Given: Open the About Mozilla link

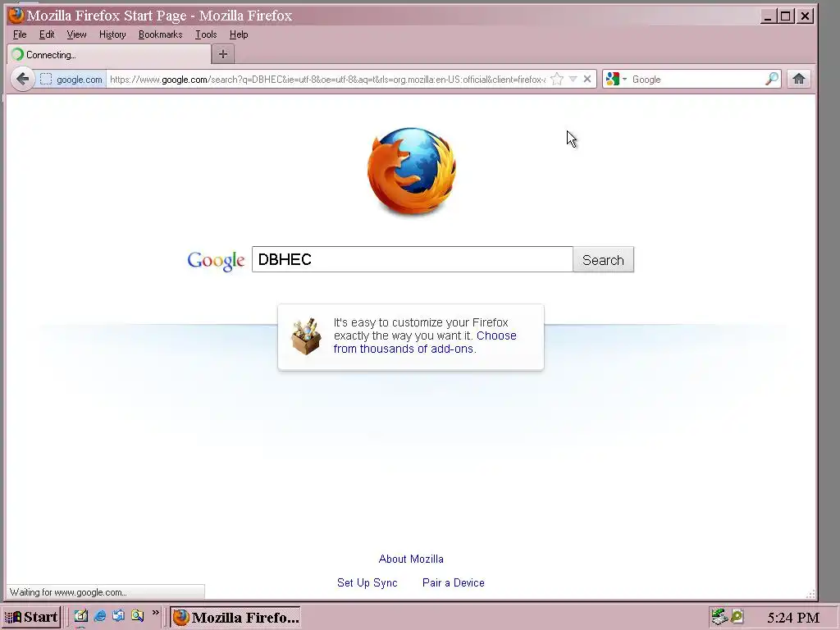Looking at the screenshot, I should coord(411,559).
